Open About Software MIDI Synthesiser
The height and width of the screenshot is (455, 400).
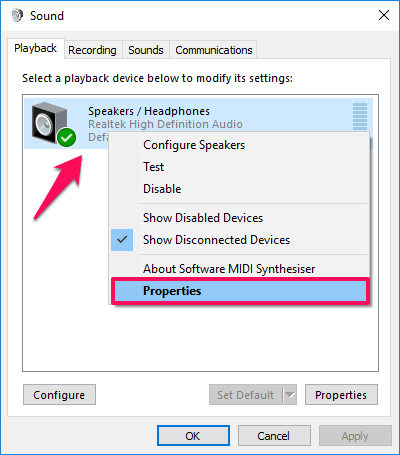click(x=229, y=269)
